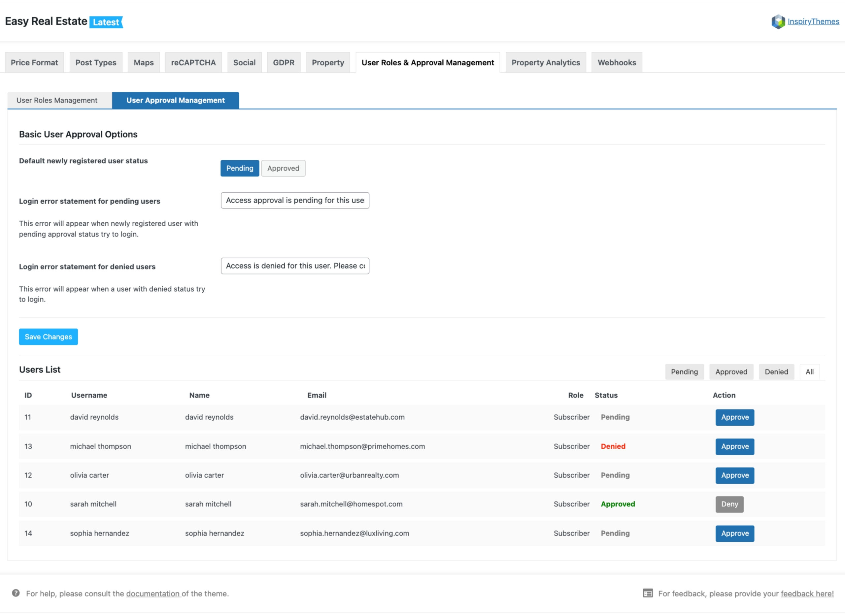Filter users list by Denied
Screen dimensions: 845x616
pyautogui.click(x=776, y=372)
